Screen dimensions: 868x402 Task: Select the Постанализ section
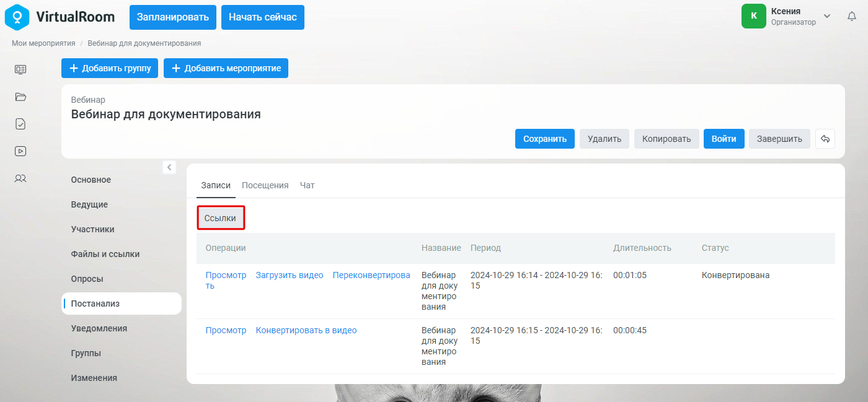pyautogui.click(x=122, y=304)
